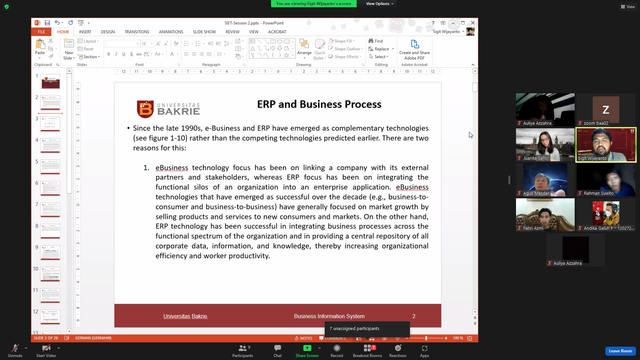Switch to the DESIGN tab
Screen dimensions: 640x360
pos(108,31)
